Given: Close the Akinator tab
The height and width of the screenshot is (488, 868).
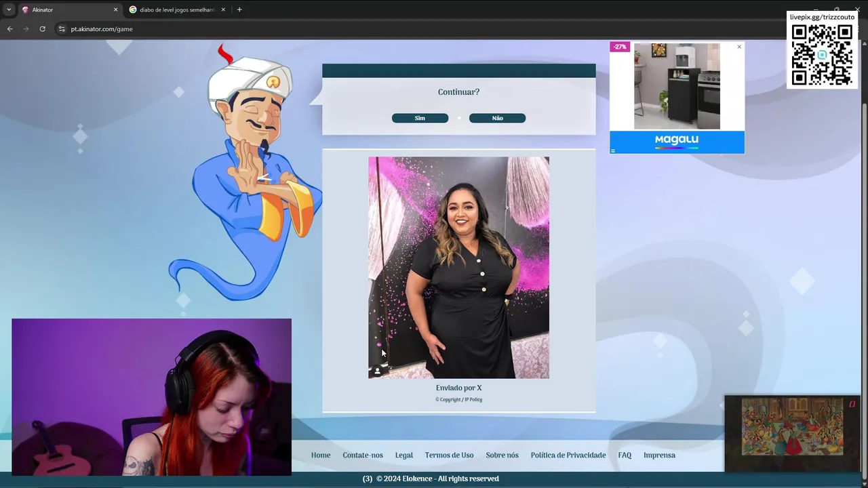Looking at the screenshot, I should coord(115,9).
